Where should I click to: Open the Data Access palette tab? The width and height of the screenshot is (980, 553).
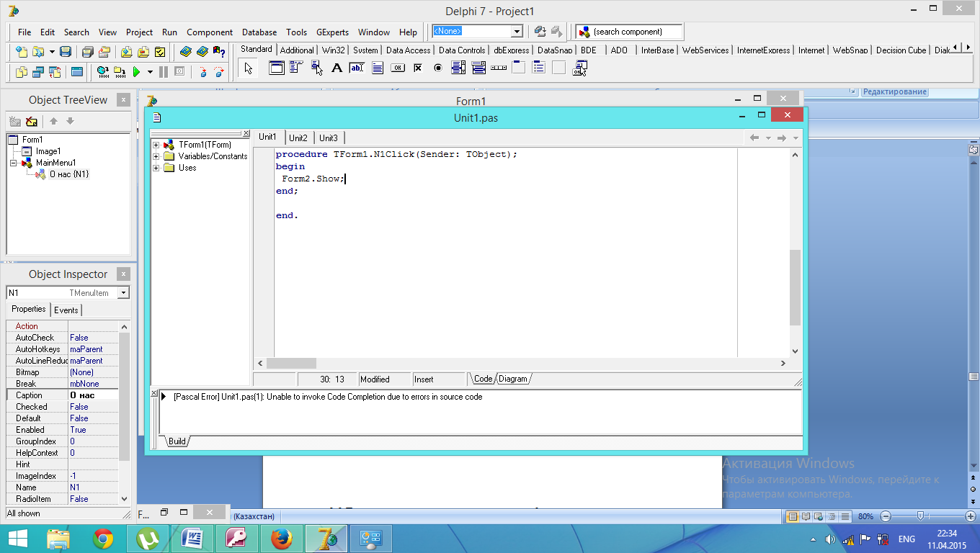pos(408,50)
